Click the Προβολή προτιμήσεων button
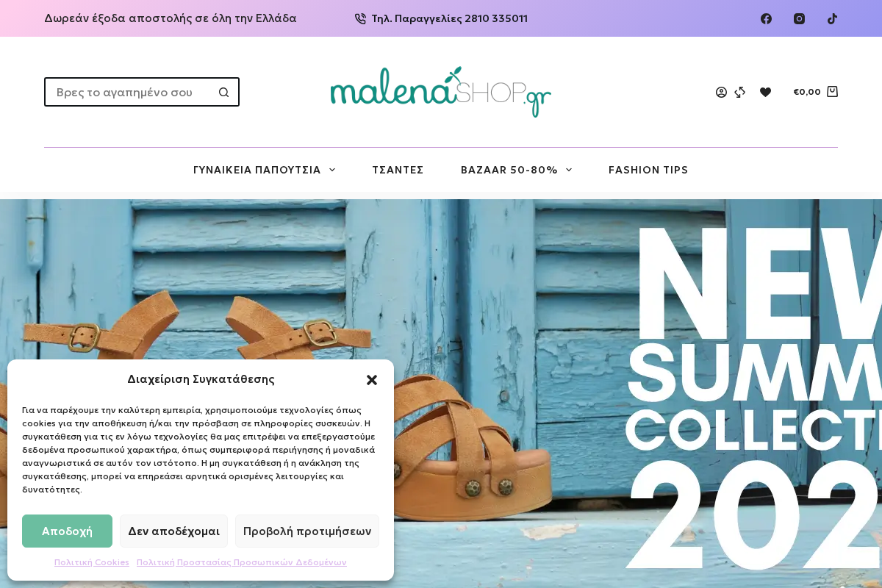 [307, 531]
